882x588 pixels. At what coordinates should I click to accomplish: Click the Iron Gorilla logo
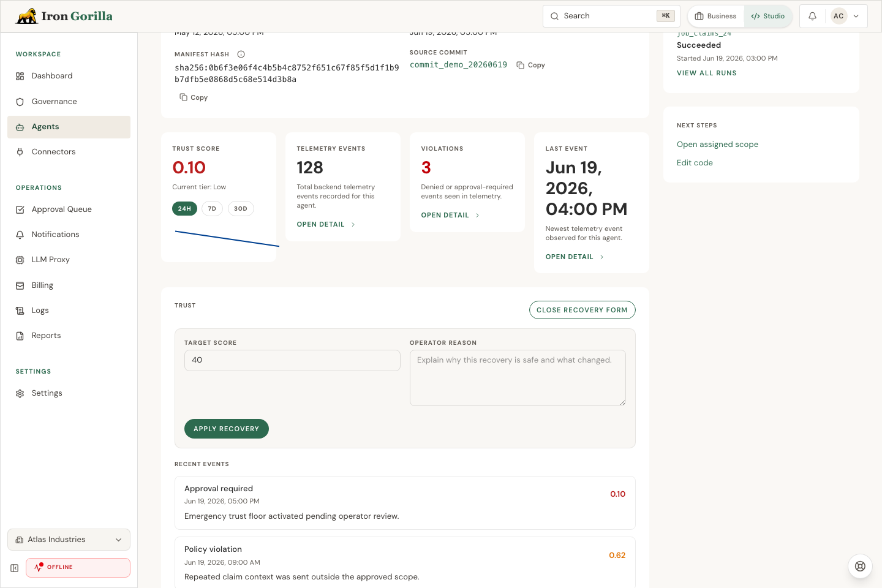click(x=64, y=16)
